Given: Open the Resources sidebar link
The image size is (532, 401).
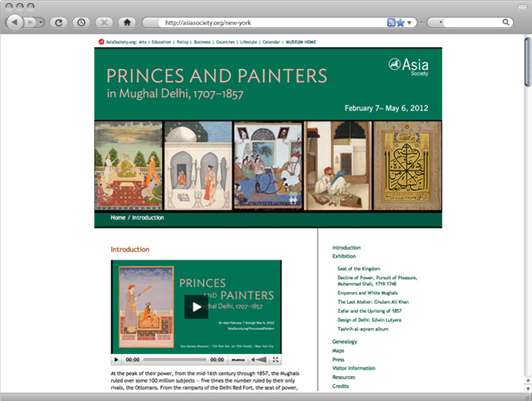Looking at the screenshot, I should pyautogui.click(x=344, y=377).
